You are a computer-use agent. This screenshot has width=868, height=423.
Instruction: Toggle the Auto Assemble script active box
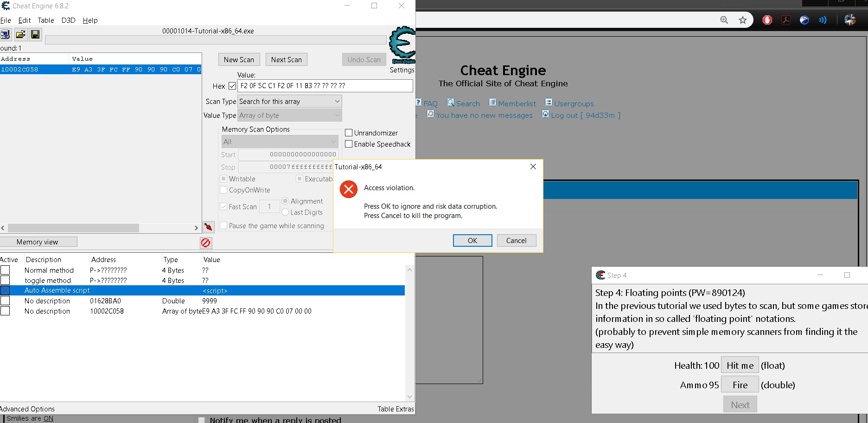coord(5,290)
